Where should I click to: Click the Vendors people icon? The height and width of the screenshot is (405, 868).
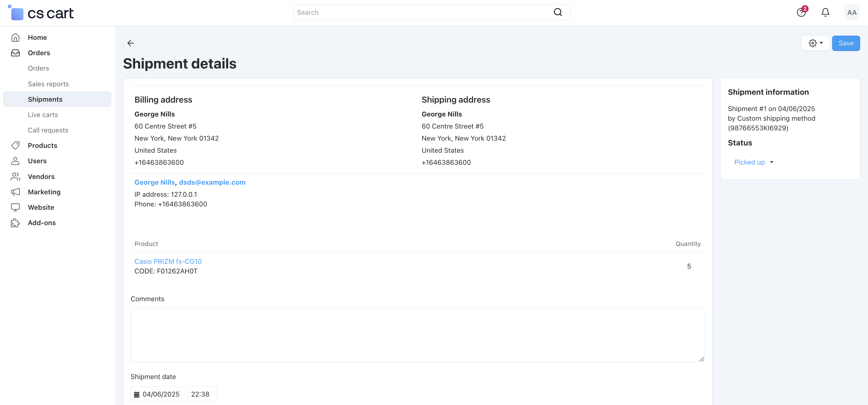[15, 176]
